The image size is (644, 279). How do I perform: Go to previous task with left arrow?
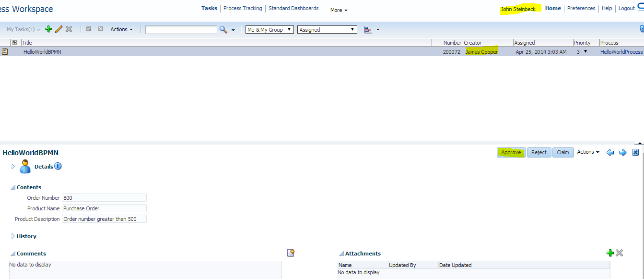click(x=610, y=152)
